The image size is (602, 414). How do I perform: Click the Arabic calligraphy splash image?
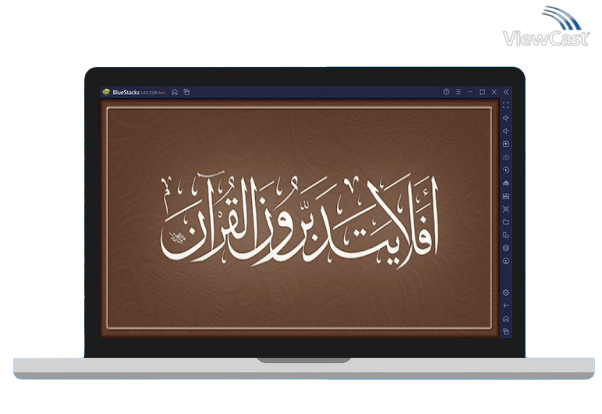[x=299, y=218]
